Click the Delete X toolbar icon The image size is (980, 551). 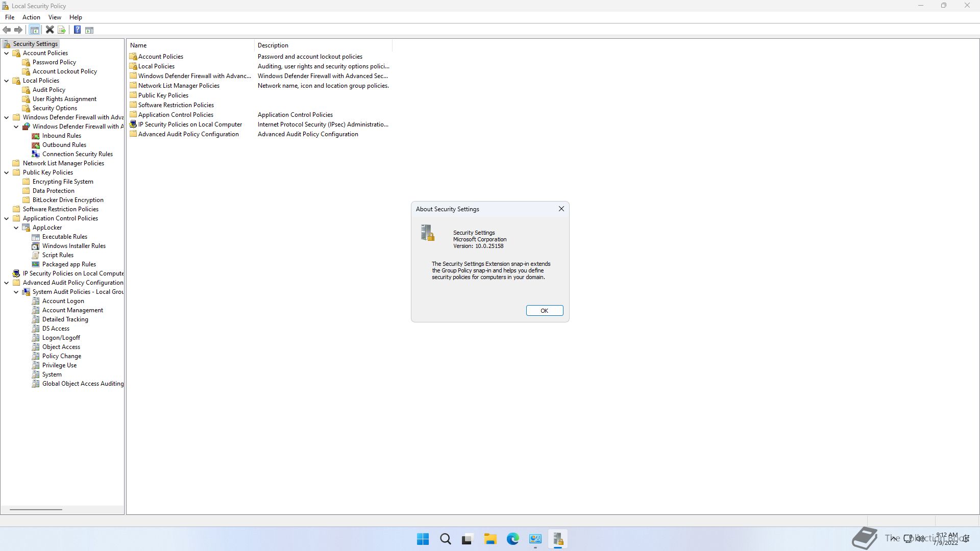point(50,30)
